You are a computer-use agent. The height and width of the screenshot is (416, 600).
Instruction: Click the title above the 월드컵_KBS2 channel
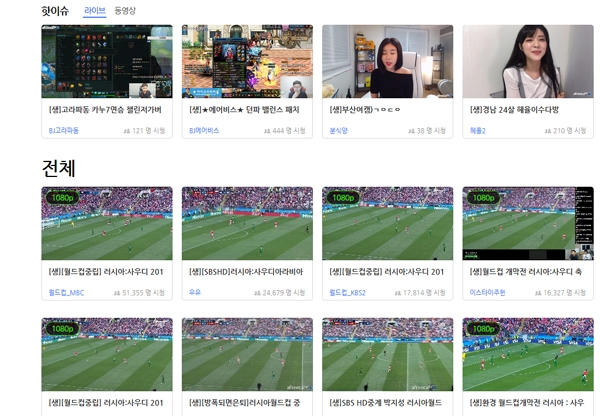[x=387, y=272]
